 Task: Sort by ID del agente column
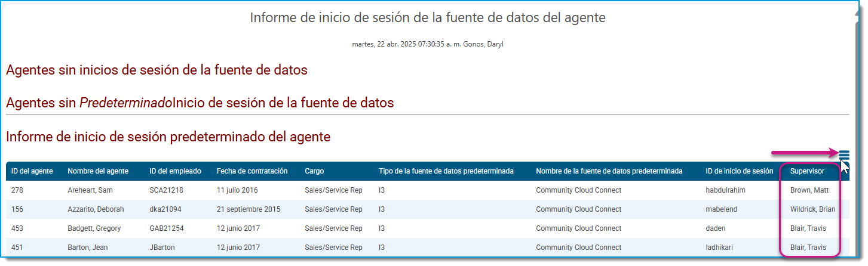pos(32,171)
